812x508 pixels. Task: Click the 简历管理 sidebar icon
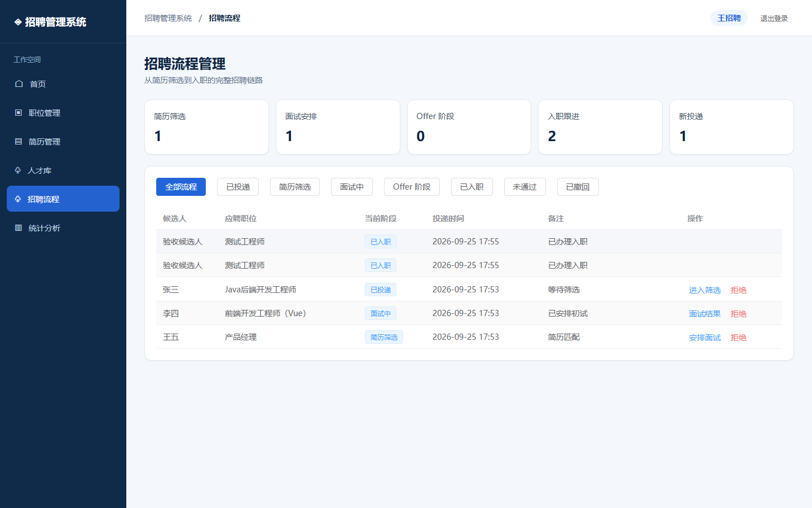coord(18,141)
